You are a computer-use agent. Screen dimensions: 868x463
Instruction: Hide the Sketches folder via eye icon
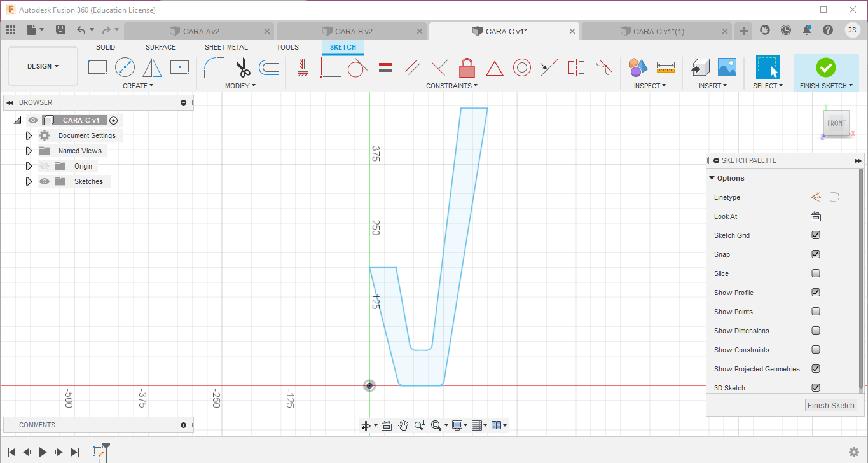click(45, 181)
